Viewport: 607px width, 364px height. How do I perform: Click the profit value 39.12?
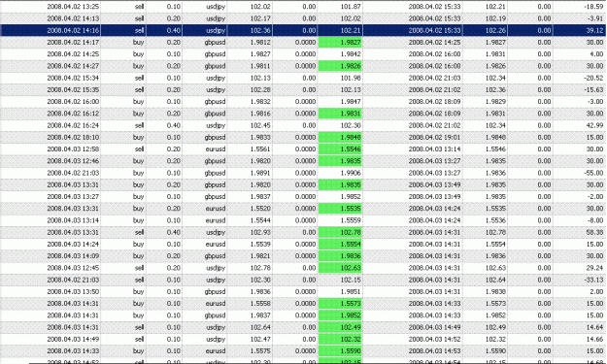[594, 30]
